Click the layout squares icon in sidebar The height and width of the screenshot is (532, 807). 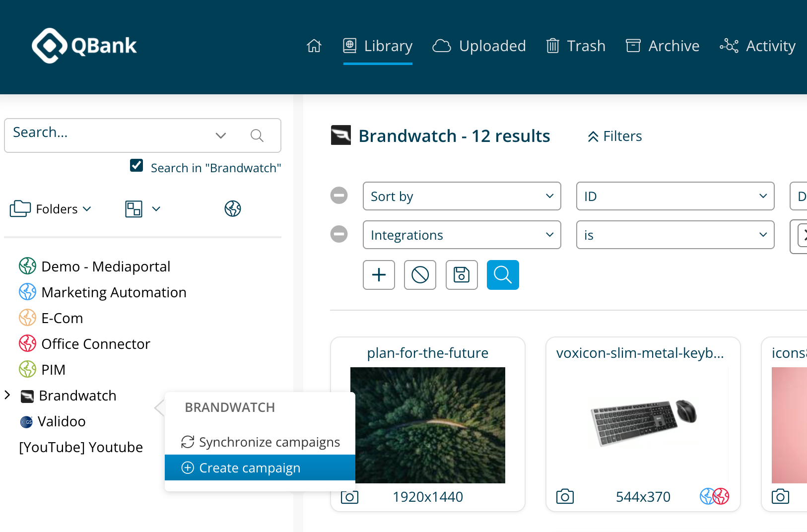point(134,209)
